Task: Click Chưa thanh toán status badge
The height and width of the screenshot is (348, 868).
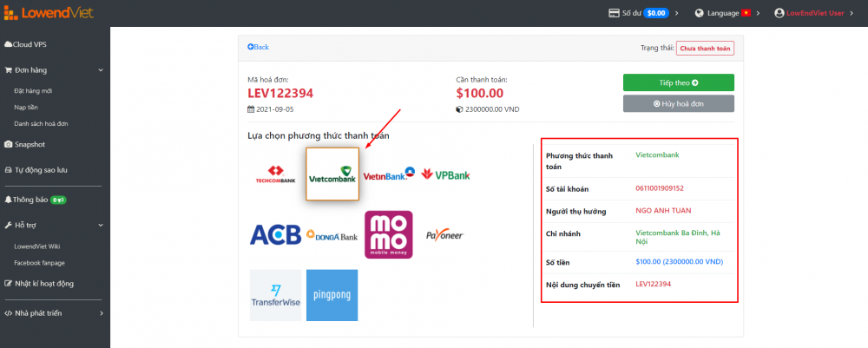Action: pyautogui.click(x=705, y=48)
